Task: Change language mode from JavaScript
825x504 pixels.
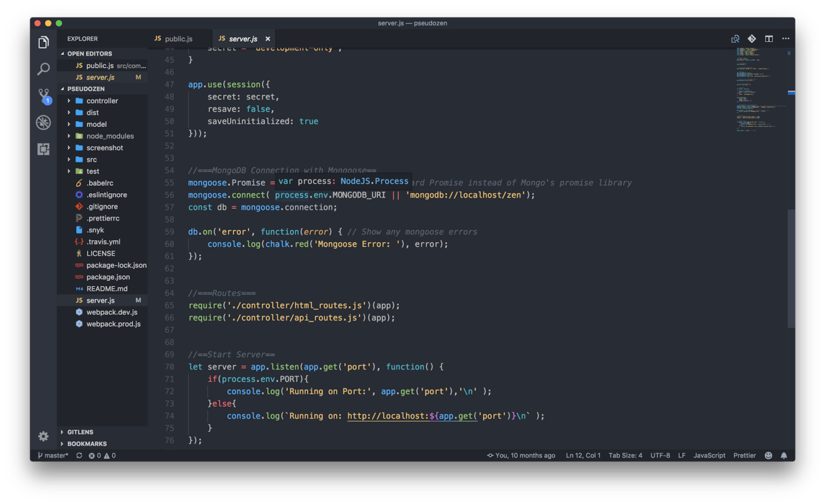Action: click(x=709, y=455)
